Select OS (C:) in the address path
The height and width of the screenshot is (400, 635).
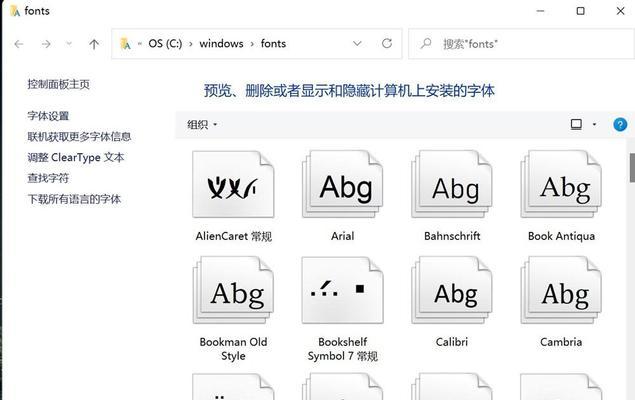tap(165, 43)
